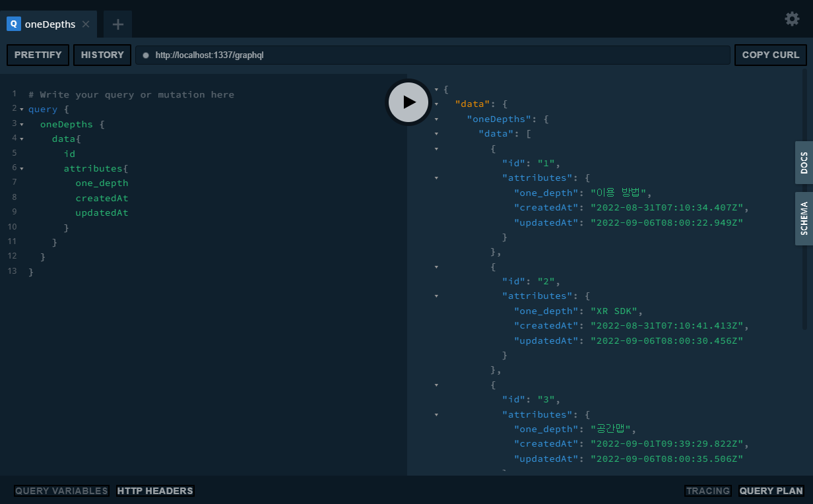
Task: Collapse the object containing id "3"
Action: click(x=436, y=385)
